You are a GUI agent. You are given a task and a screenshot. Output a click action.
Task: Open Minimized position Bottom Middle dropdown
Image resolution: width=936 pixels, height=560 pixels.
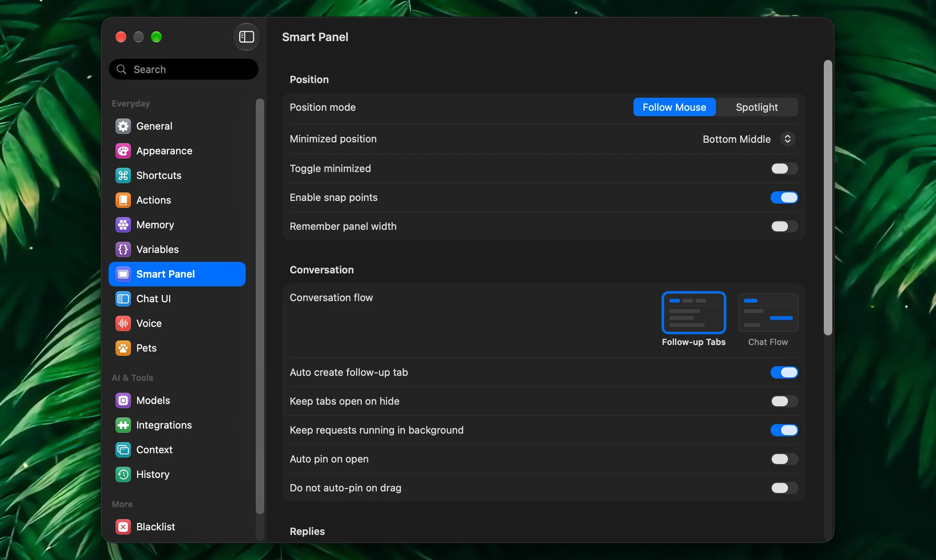pyautogui.click(x=748, y=139)
